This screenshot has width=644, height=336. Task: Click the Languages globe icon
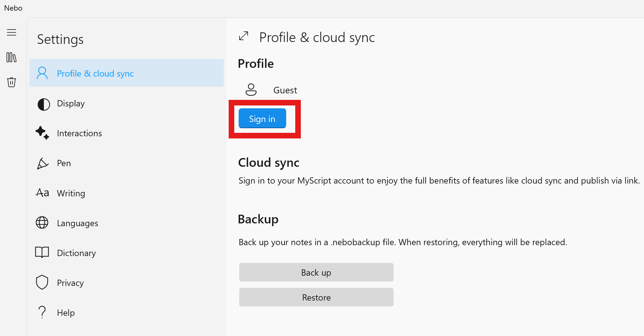pyautogui.click(x=42, y=223)
